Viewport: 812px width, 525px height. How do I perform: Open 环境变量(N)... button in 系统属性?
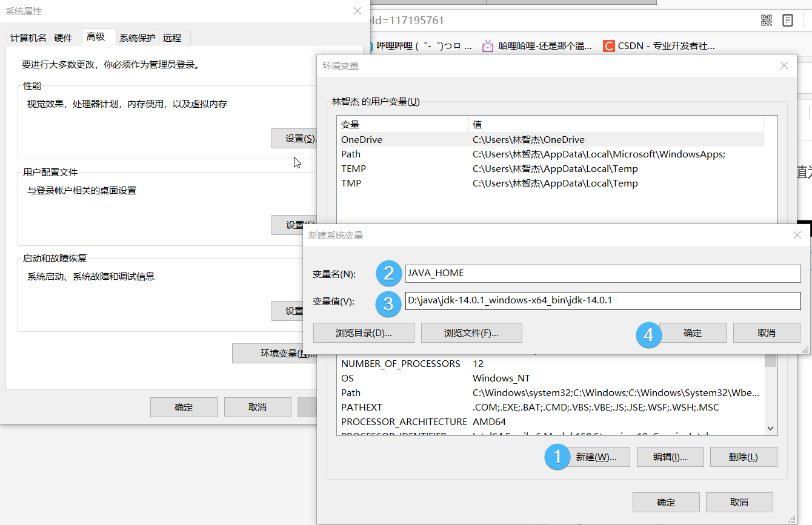pyautogui.click(x=276, y=353)
